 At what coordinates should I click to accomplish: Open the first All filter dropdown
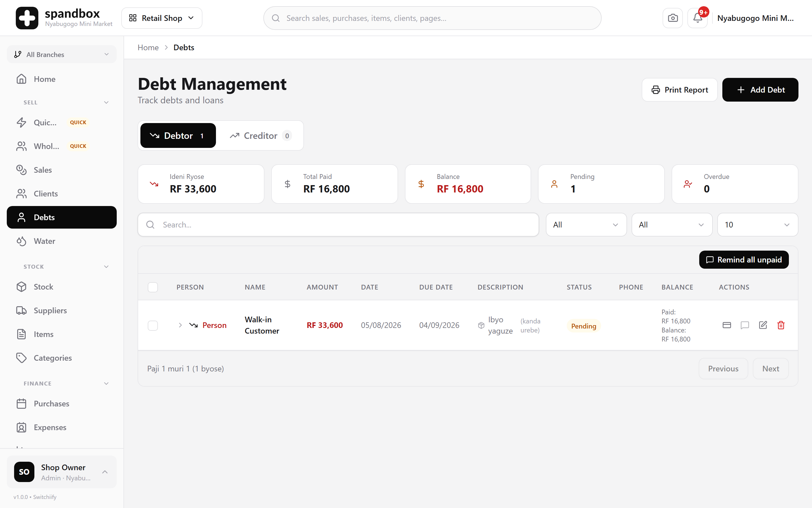coord(586,225)
